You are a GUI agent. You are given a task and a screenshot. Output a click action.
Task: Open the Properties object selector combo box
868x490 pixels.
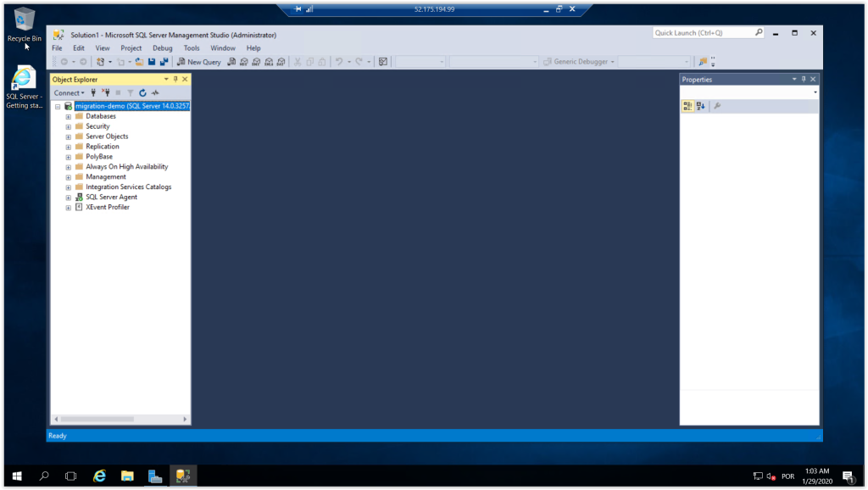(749, 92)
